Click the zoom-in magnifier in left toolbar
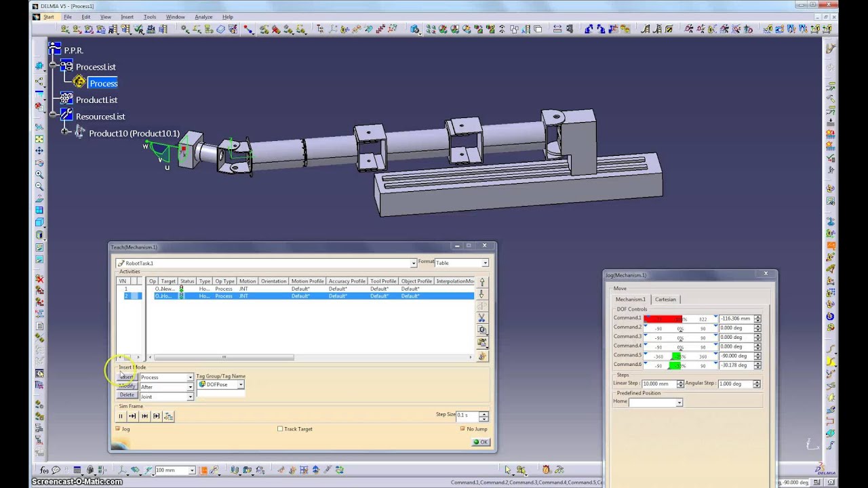868x488 pixels. point(40,175)
